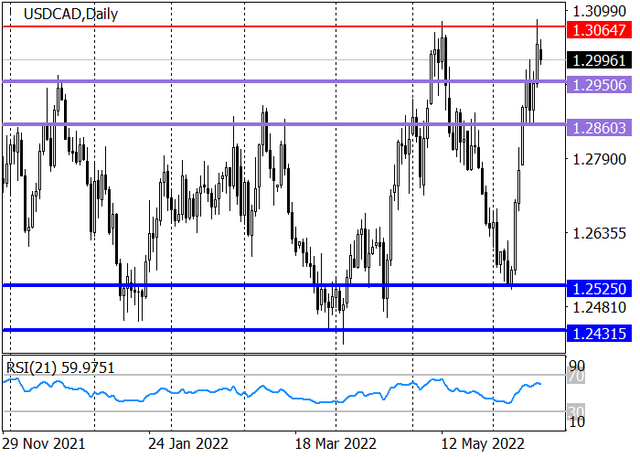This screenshot has width=640, height=457.
Task: Click the RSI scale value 90
Action: [577, 365]
